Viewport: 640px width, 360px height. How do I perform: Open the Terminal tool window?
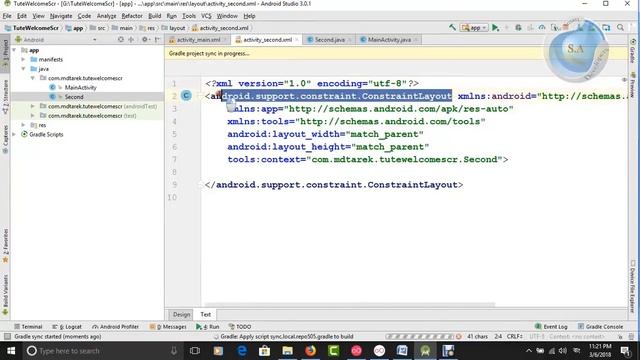point(28,327)
